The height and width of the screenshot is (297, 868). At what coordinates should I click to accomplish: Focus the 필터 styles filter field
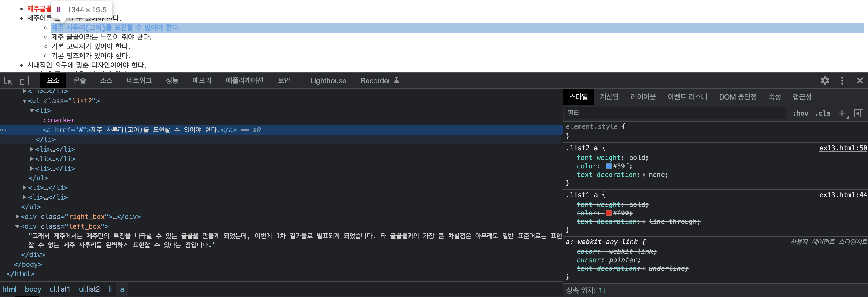point(675,113)
